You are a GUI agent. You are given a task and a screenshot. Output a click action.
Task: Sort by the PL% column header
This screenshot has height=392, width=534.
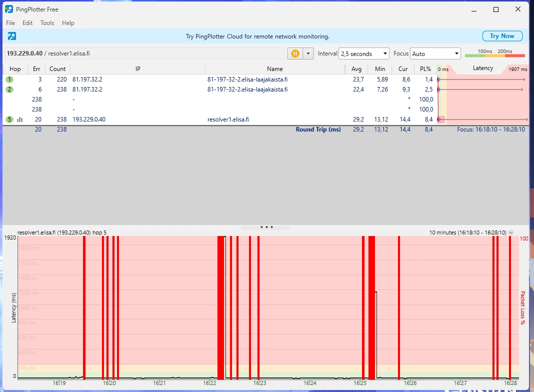[425, 69]
